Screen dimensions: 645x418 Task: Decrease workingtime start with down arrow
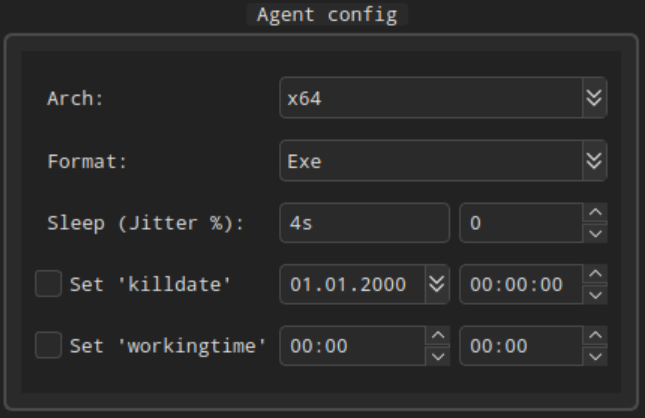pos(438,356)
